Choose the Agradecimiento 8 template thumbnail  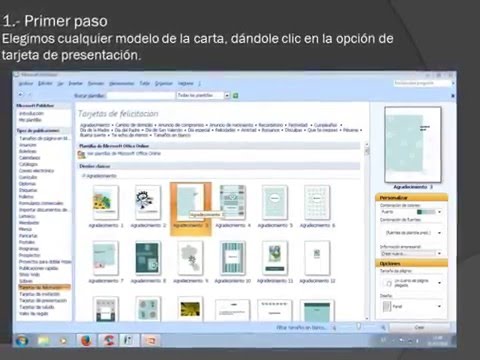click(148, 258)
